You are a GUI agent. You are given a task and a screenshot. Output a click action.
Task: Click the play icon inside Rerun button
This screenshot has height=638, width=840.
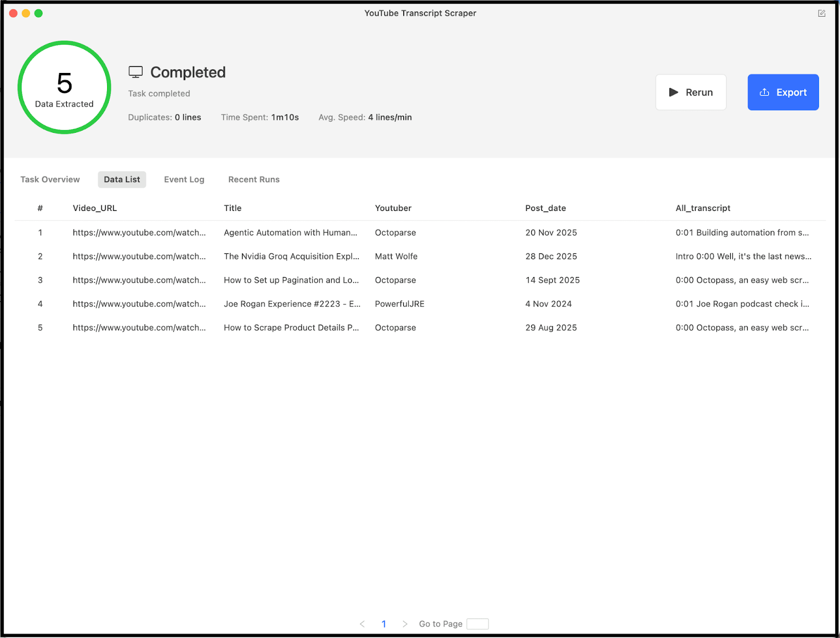click(675, 92)
